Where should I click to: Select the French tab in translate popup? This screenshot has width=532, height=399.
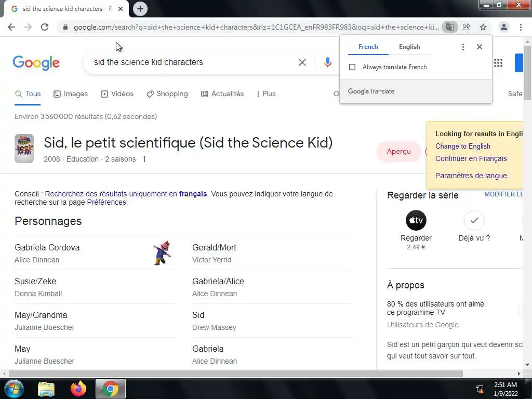[x=368, y=47]
